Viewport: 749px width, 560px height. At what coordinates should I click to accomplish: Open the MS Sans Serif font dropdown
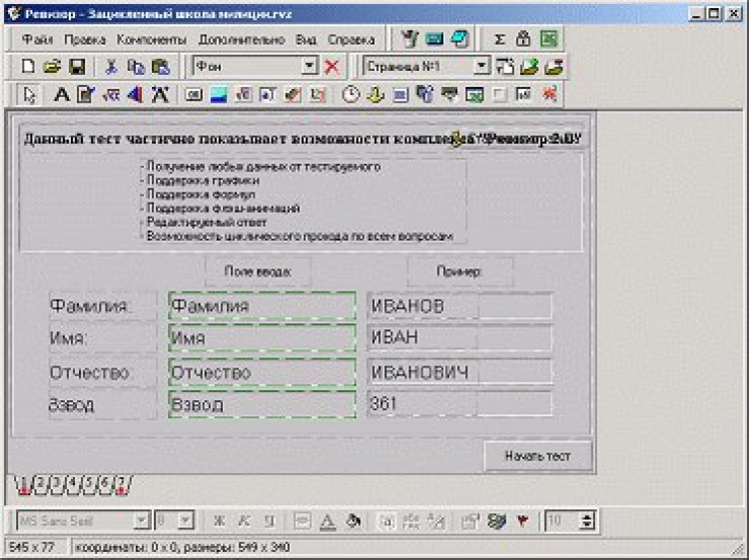pos(142,521)
